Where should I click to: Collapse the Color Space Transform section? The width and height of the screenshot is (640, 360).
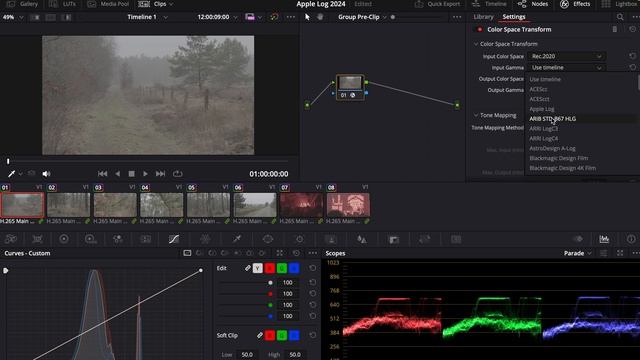[x=476, y=44]
